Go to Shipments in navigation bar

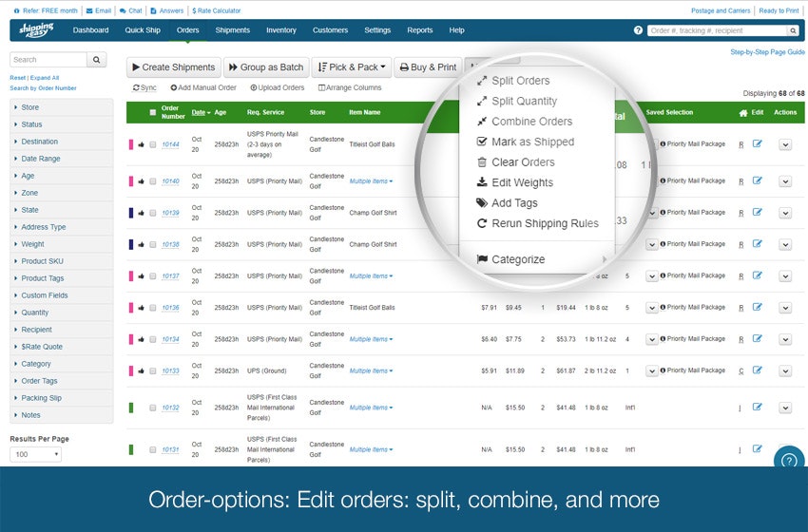click(232, 29)
